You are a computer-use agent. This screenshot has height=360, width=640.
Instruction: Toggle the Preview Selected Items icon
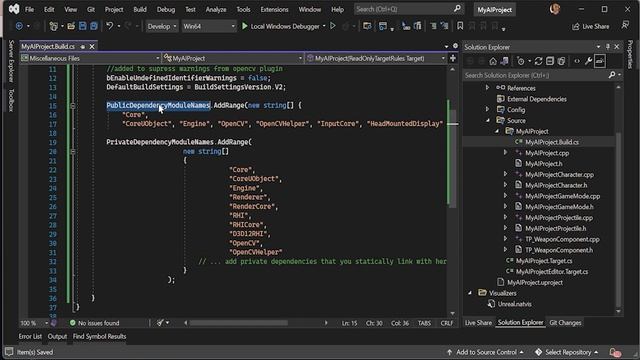(x=600, y=61)
